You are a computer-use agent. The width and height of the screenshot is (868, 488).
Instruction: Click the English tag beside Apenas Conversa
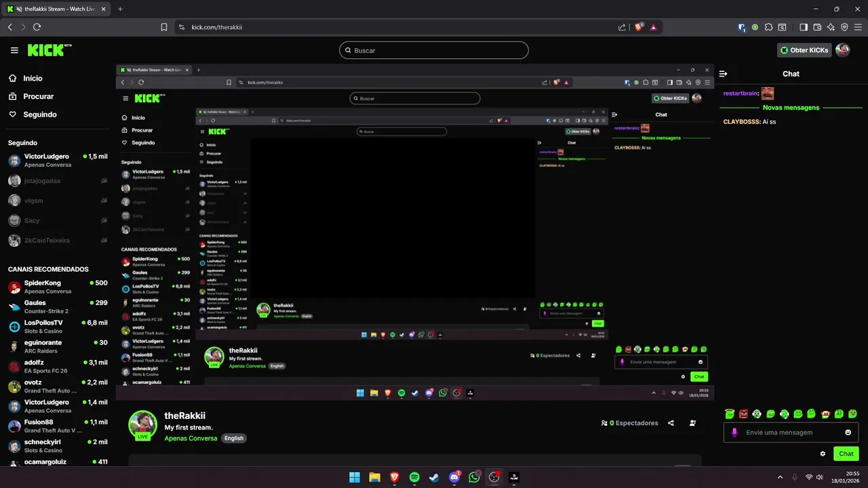234,439
